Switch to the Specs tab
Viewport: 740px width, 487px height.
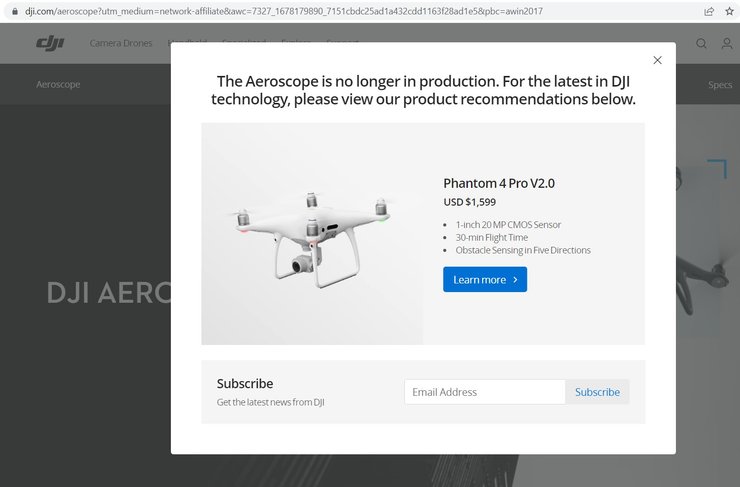(720, 85)
